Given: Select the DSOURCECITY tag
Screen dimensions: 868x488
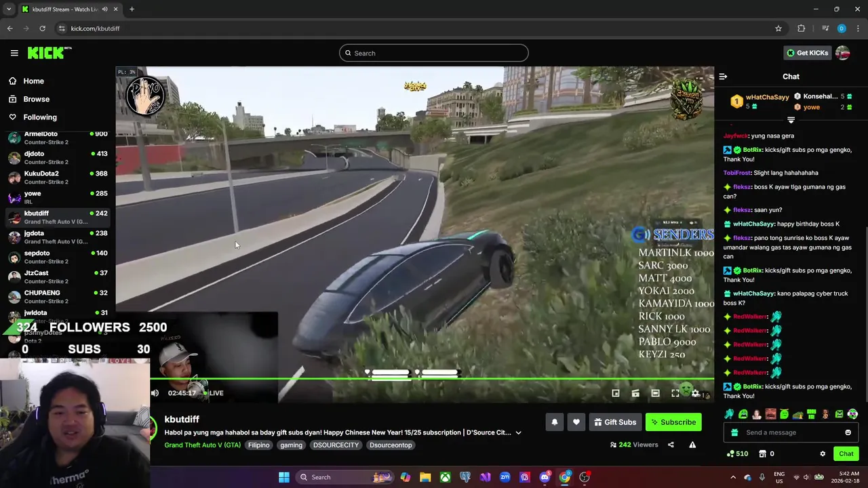Looking at the screenshot, I should [336, 445].
